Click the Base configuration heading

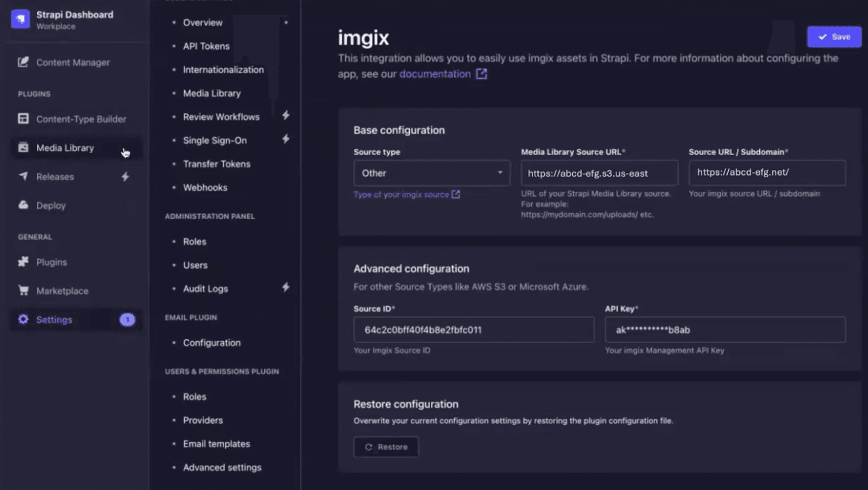pyautogui.click(x=399, y=130)
